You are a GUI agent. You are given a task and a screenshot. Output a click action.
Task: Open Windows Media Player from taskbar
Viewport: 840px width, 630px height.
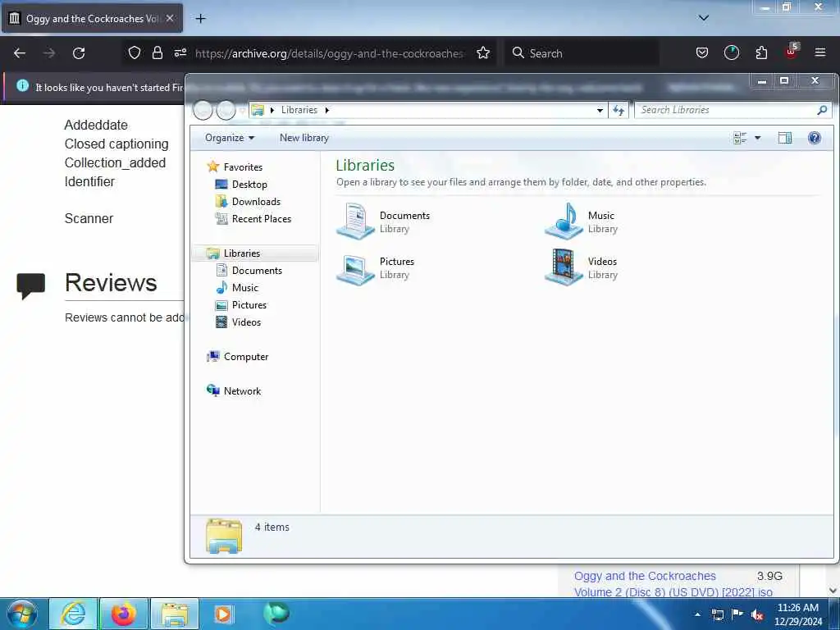click(x=223, y=614)
